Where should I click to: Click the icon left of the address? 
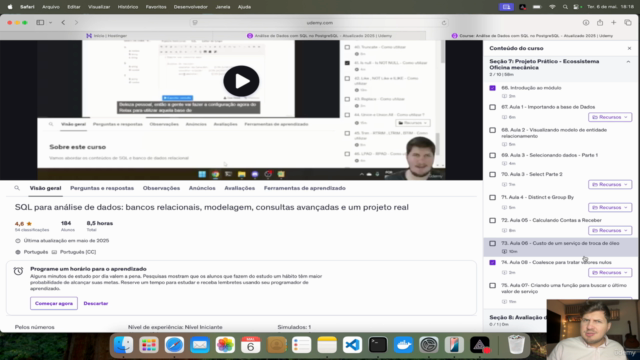pyautogui.click(x=195, y=23)
